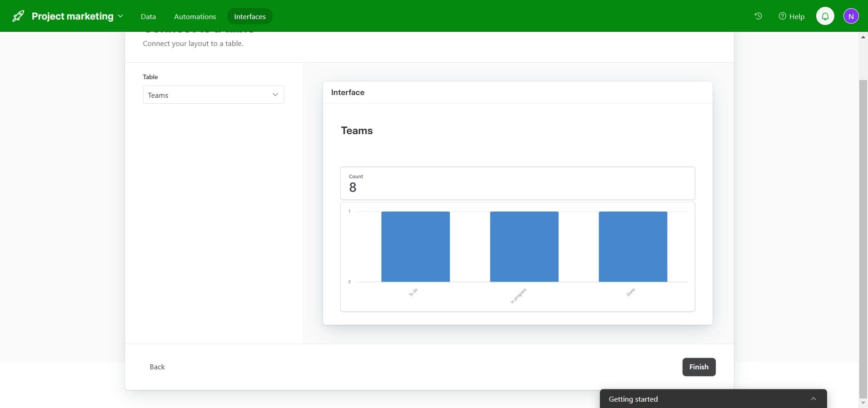Click the scrollbar down arrow
The image size is (868, 408).
tap(863, 403)
